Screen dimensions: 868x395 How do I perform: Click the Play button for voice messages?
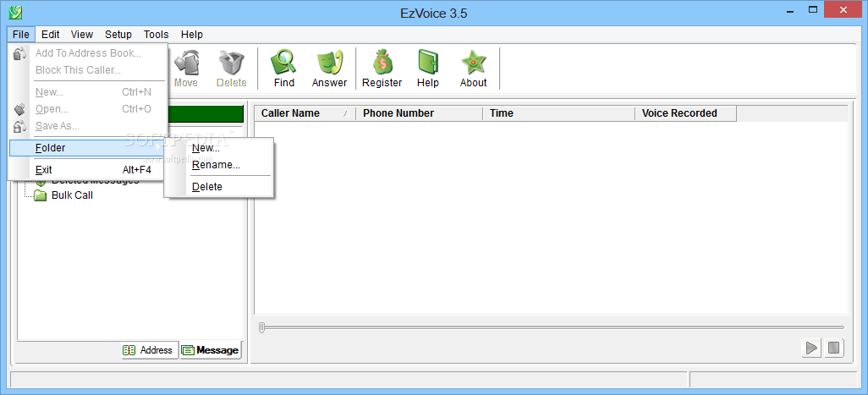pos(811,348)
